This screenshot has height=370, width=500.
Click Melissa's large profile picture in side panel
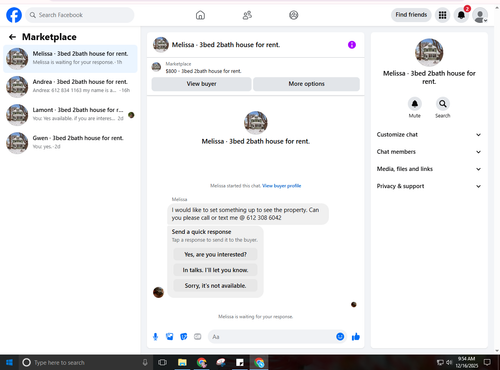coord(429,52)
